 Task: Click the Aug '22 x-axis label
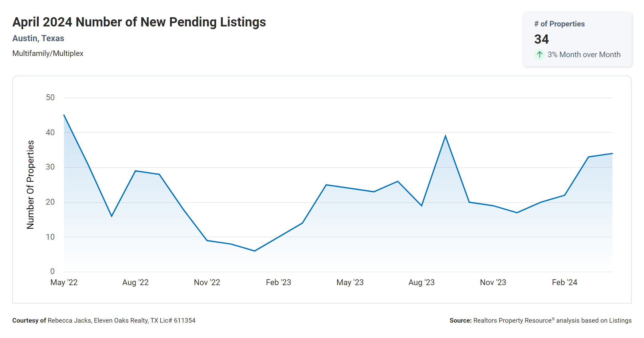pyautogui.click(x=135, y=282)
